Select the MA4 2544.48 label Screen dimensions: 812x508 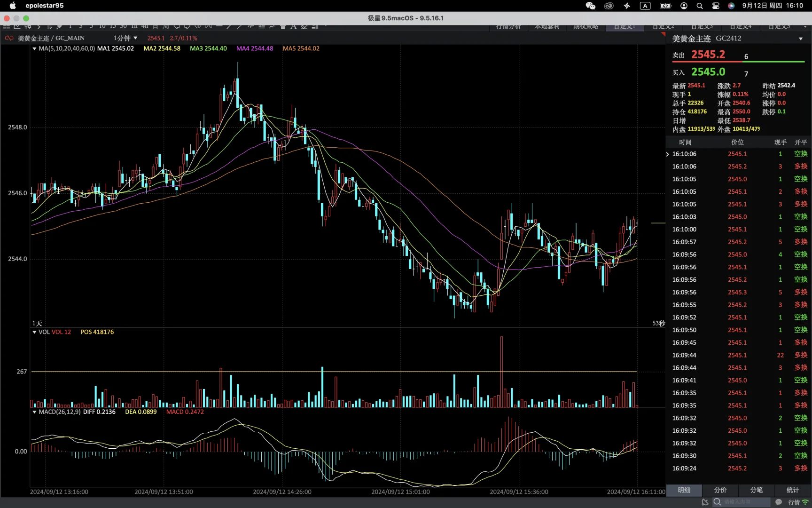click(255, 48)
